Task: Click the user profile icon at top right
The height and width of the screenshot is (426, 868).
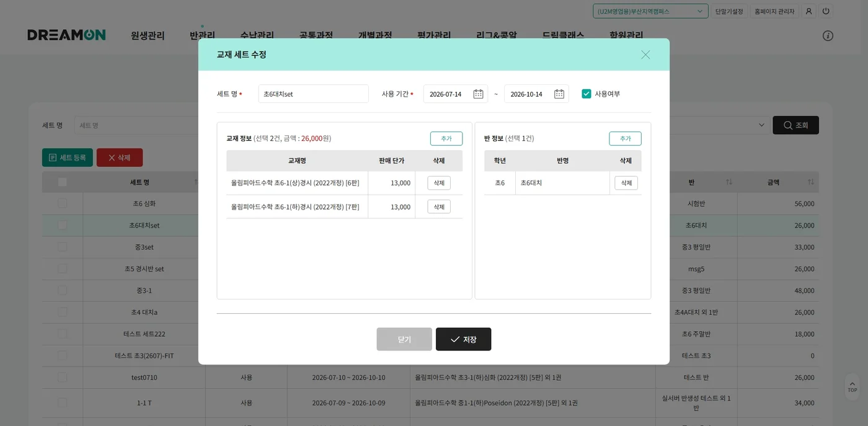Action: pyautogui.click(x=808, y=11)
